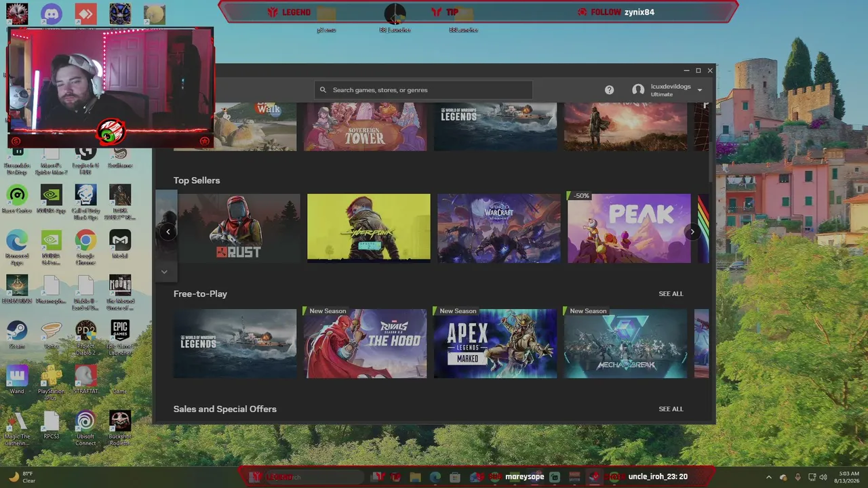Launch Call of Duty Black Ops shortcut
Screen dimensions: 868x488
point(85,202)
